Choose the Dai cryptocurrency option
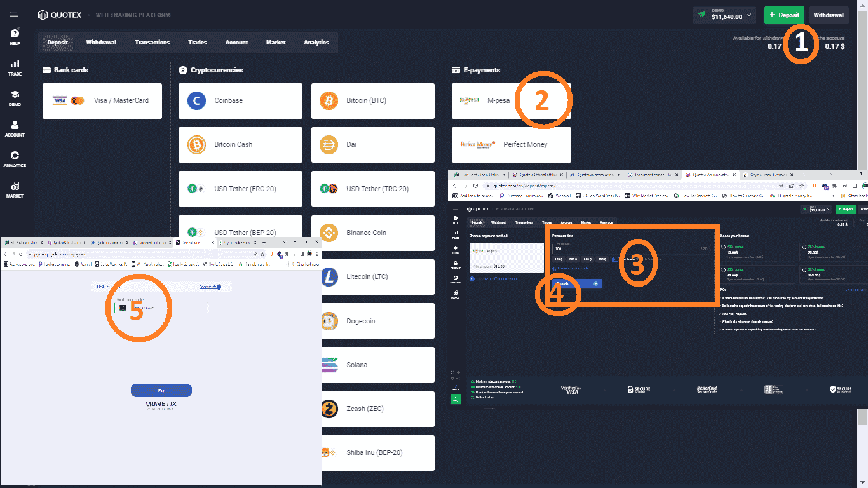868x488 pixels. [x=373, y=144]
